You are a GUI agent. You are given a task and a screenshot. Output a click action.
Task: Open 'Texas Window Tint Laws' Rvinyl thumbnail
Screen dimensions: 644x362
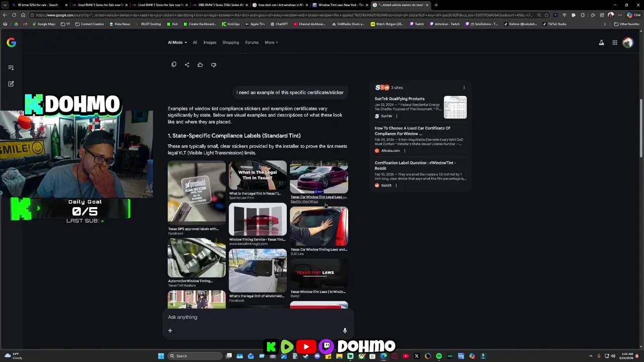tap(318, 273)
